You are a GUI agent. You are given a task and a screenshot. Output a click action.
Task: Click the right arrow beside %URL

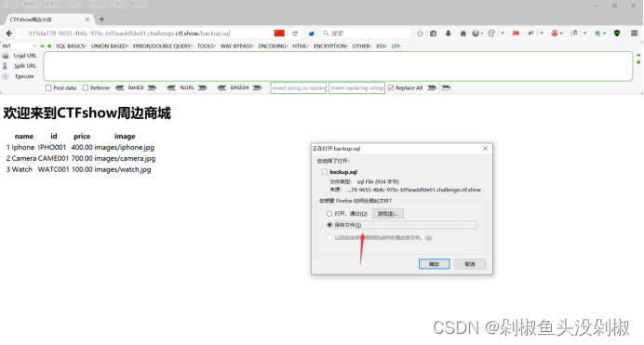[x=203, y=87]
